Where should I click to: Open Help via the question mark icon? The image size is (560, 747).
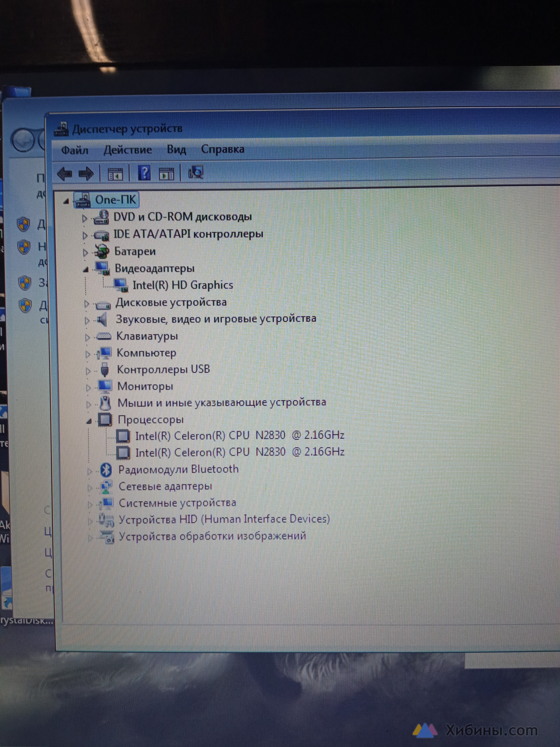144,173
